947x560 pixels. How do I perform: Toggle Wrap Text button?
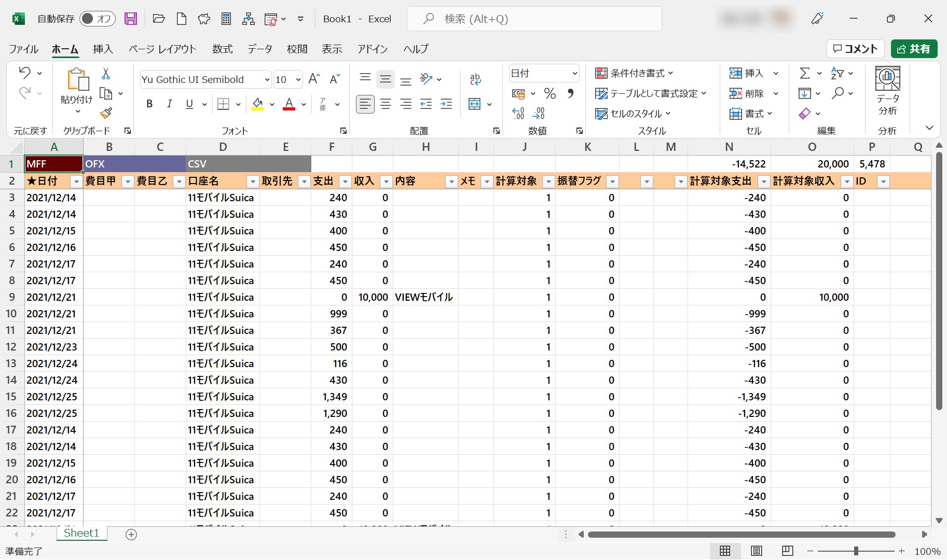click(475, 79)
